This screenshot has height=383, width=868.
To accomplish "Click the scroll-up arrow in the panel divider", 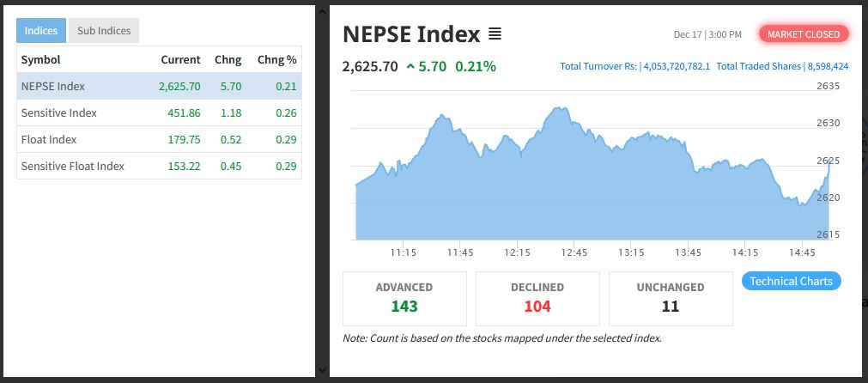I will (322, 11).
